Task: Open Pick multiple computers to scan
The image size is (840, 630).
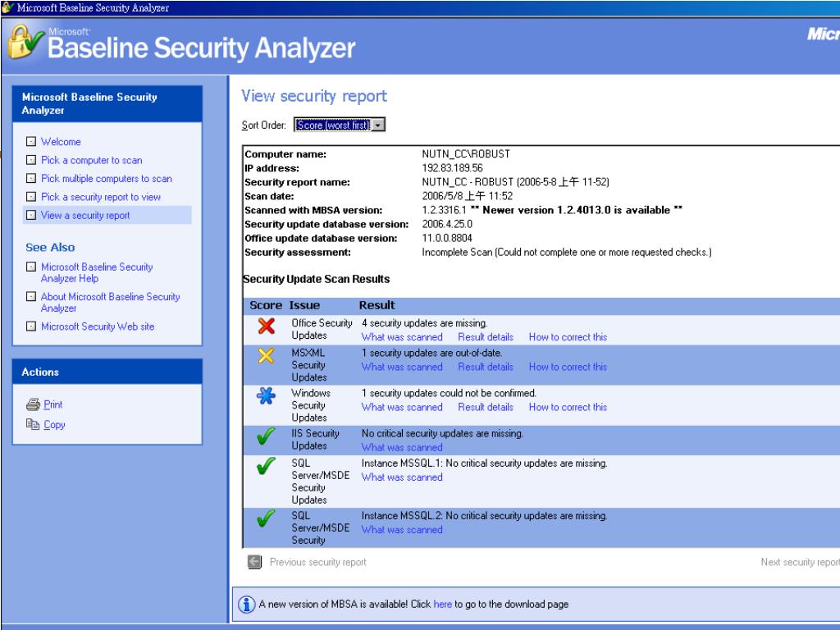Action: [107, 178]
